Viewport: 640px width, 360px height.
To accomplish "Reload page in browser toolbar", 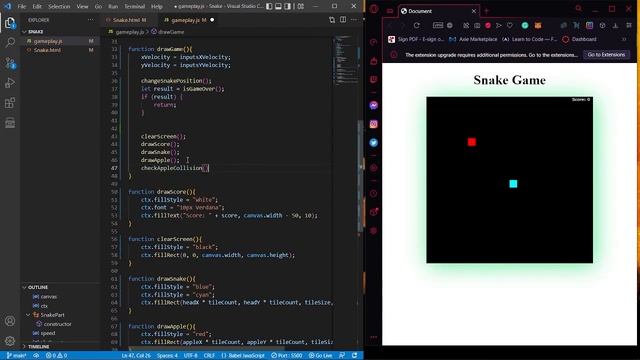I will [416, 25].
